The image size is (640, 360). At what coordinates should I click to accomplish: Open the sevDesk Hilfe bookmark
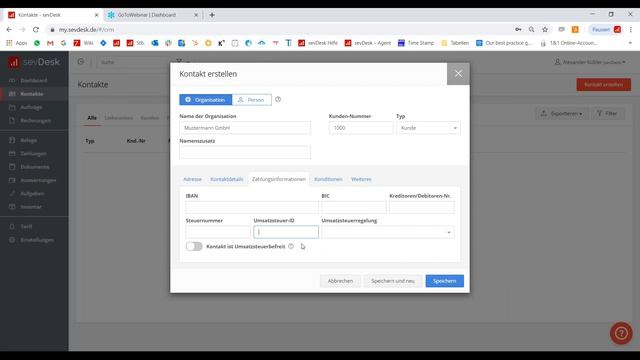tap(318, 43)
